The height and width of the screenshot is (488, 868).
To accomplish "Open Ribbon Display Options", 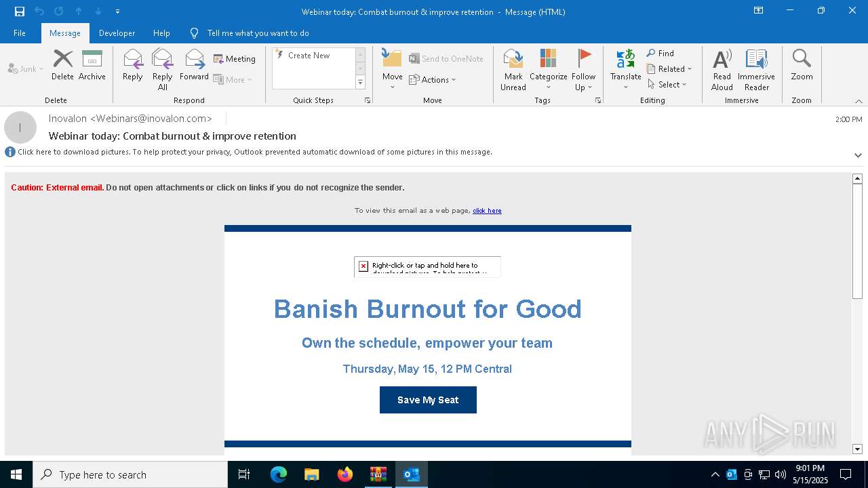I will tap(759, 11).
